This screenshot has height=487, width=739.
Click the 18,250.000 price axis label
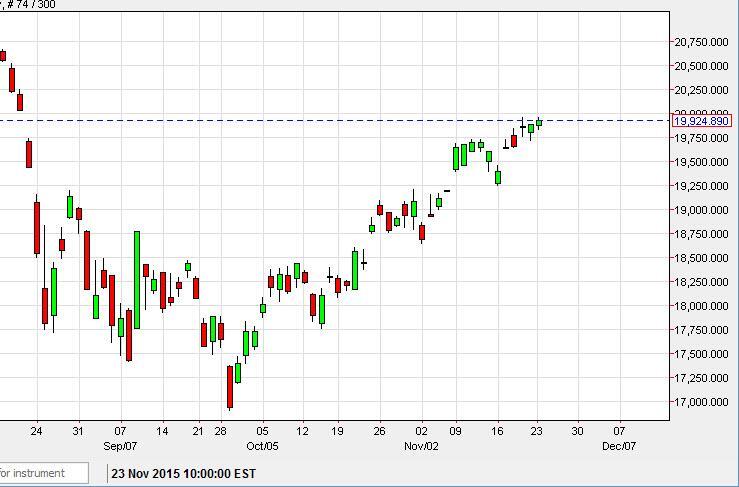(x=700, y=282)
